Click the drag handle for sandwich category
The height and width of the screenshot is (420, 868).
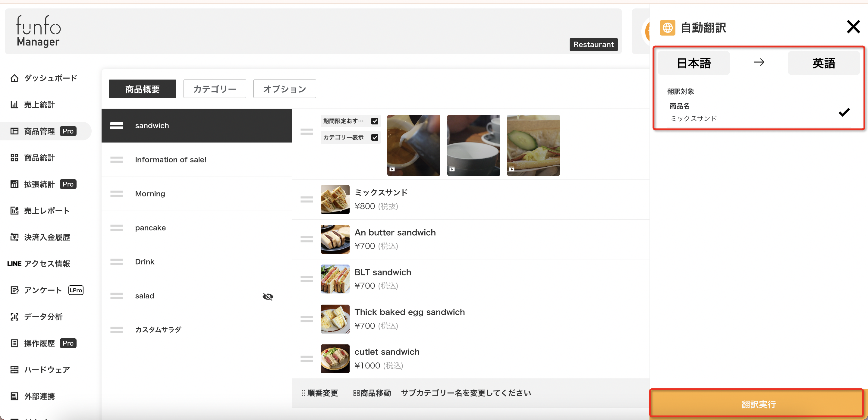point(117,126)
